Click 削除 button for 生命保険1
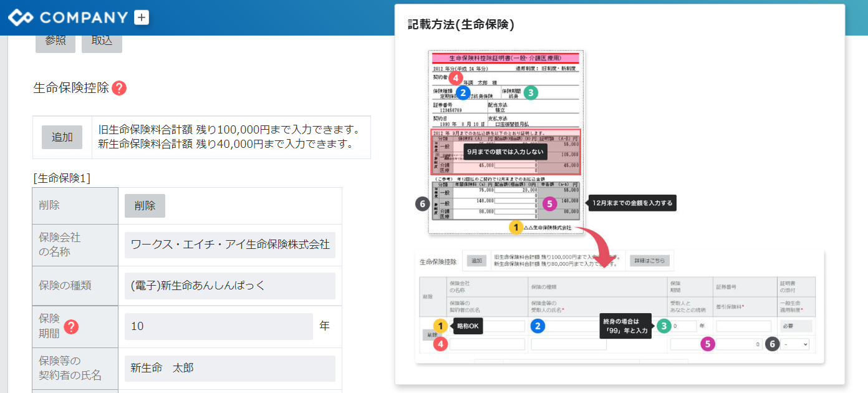The width and height of the screenshot is (868, 393). [x=145, y=206]
